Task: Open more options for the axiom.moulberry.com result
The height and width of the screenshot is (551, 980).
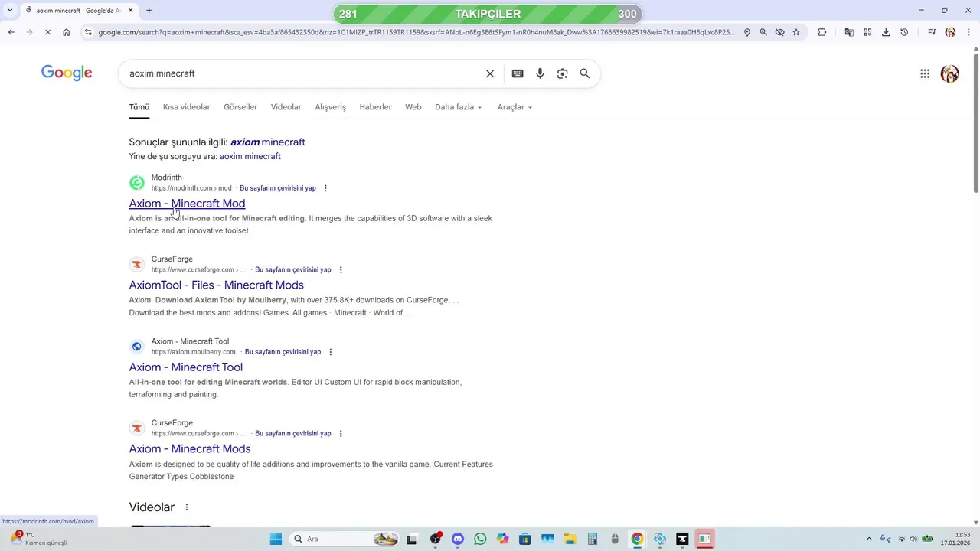Action: point(331,352)
